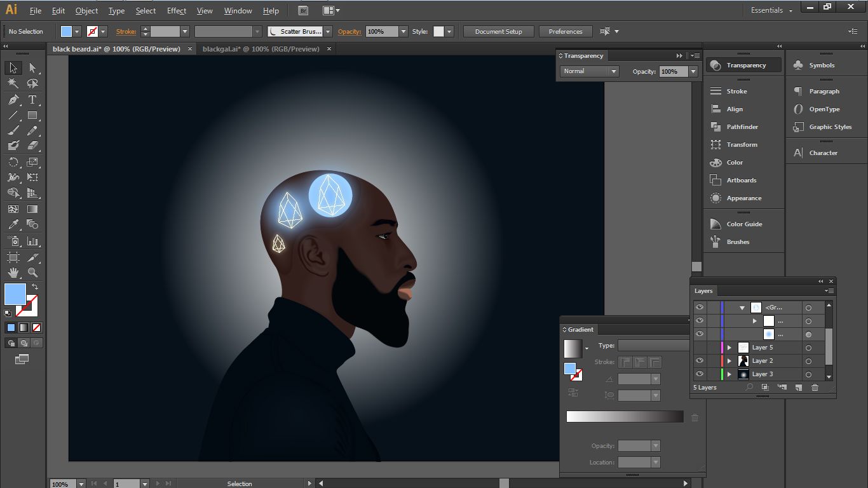Select the Type tool
This screenshot has height=488, width=868.
[x=32, y=100]
